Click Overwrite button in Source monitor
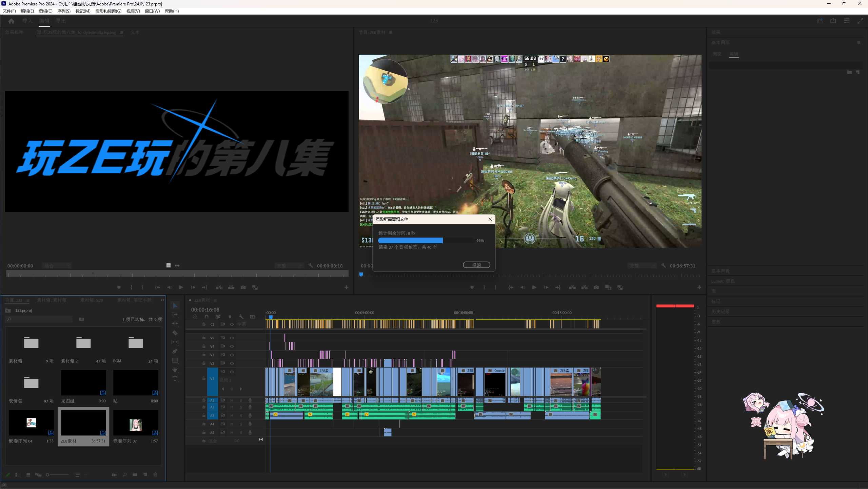868x489 pixels. pyautogui.click(x=231, y=287)
